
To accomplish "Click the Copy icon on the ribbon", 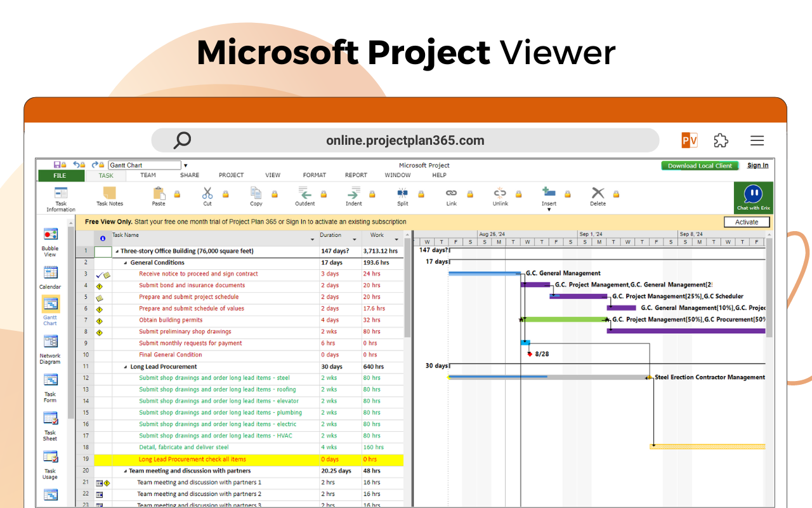I will [x=256, y=194].
